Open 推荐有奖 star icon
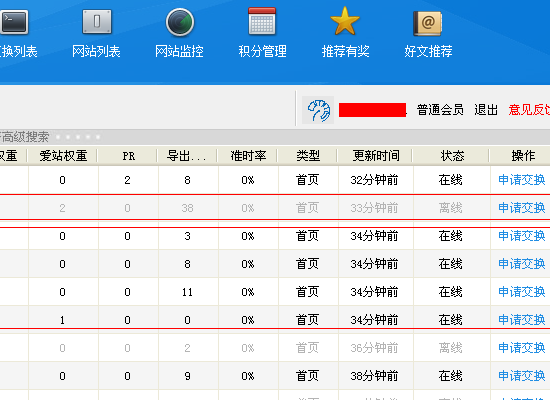 (345, 21)
